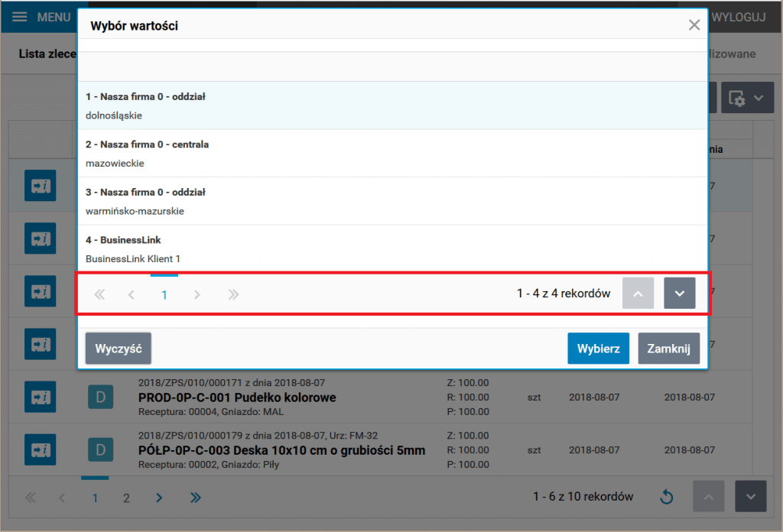Viewport: 783px width, 532px height.
Task: Click 1 - 4 z 4 rekordów text
Action: pyautogui.click(x=564, y=294)
